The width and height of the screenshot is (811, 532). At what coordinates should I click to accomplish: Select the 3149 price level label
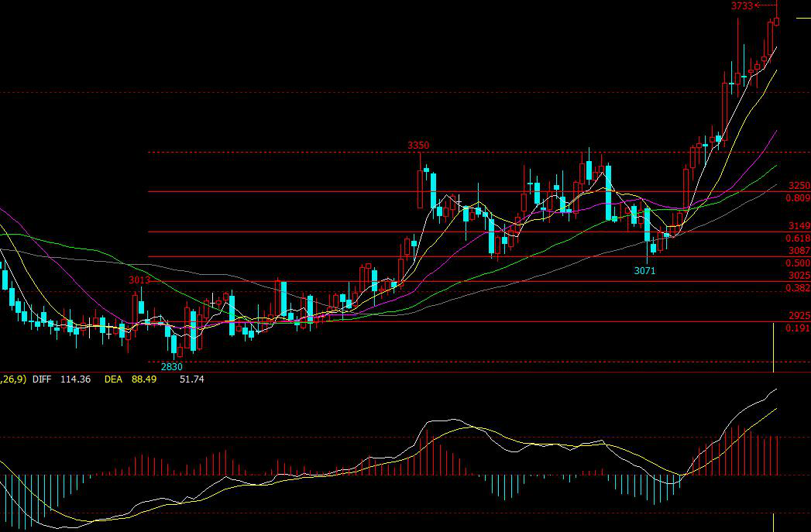(799, 226)
